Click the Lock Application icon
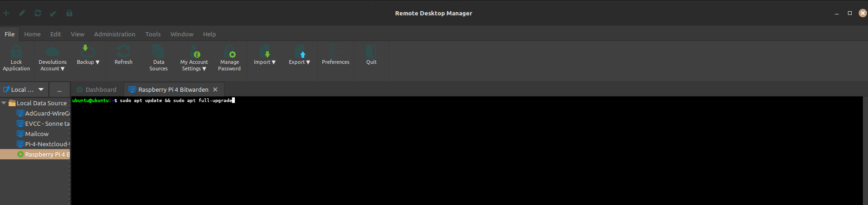 pos(16,52)
